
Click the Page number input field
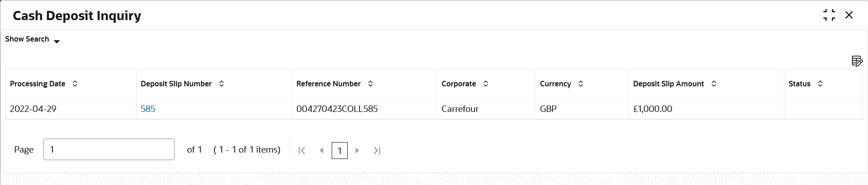point(109,149)
